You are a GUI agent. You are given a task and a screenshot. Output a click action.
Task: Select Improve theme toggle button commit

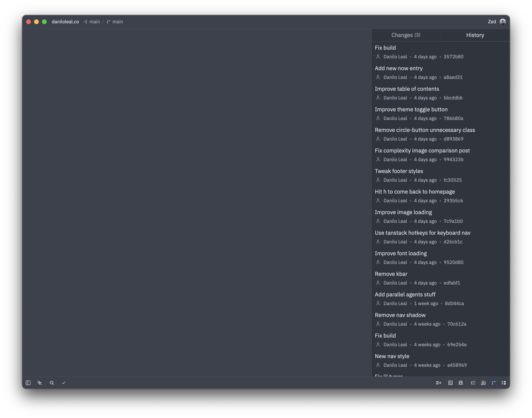point(441,113)
